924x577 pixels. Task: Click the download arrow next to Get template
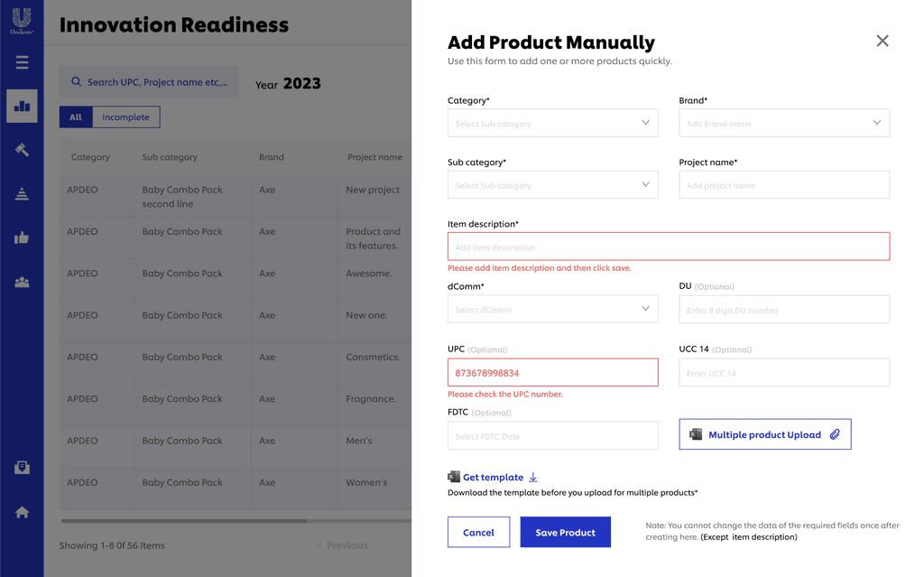(532, 478)
